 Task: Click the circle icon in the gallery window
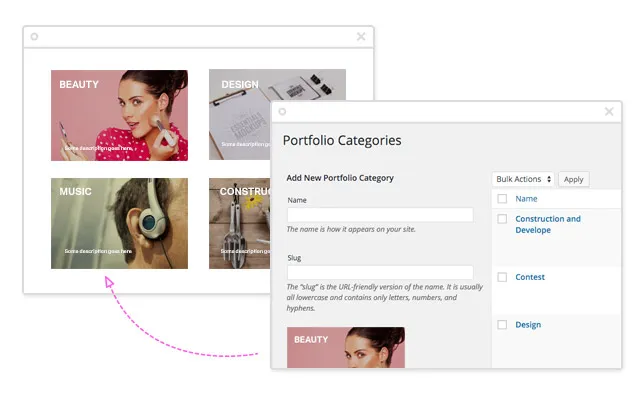click(35, 37)
